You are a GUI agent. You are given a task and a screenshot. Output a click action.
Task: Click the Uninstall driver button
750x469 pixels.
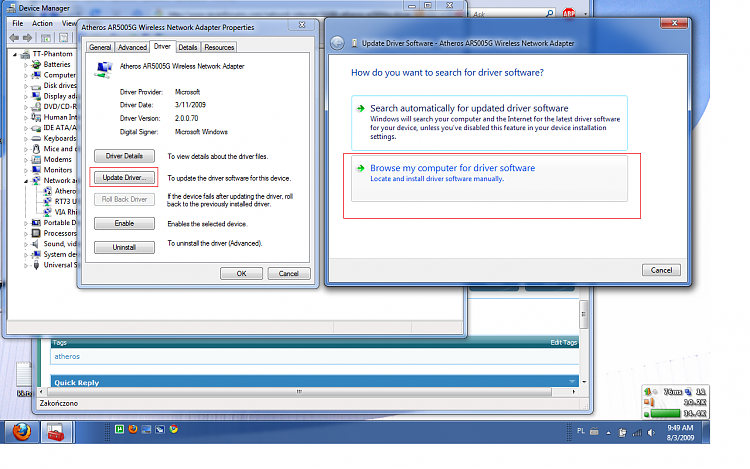click(124, 247)
